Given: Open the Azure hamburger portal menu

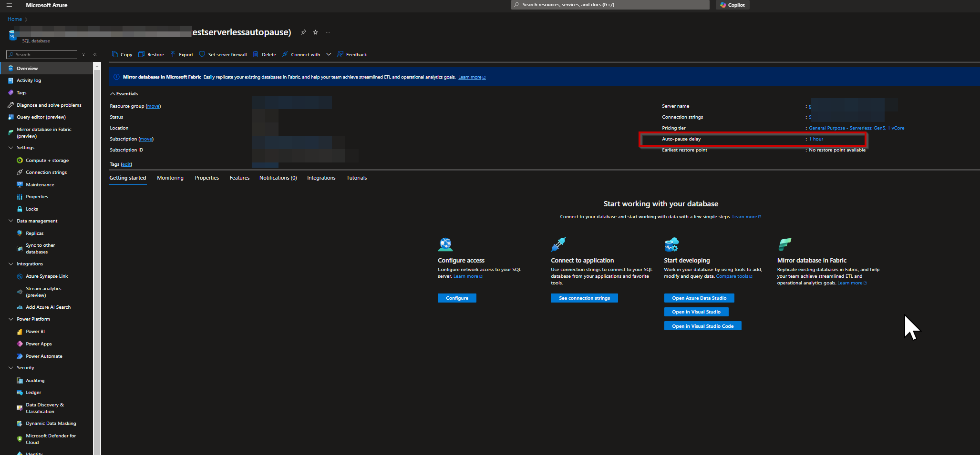Looking at the screenshot, I should point(9,5).
